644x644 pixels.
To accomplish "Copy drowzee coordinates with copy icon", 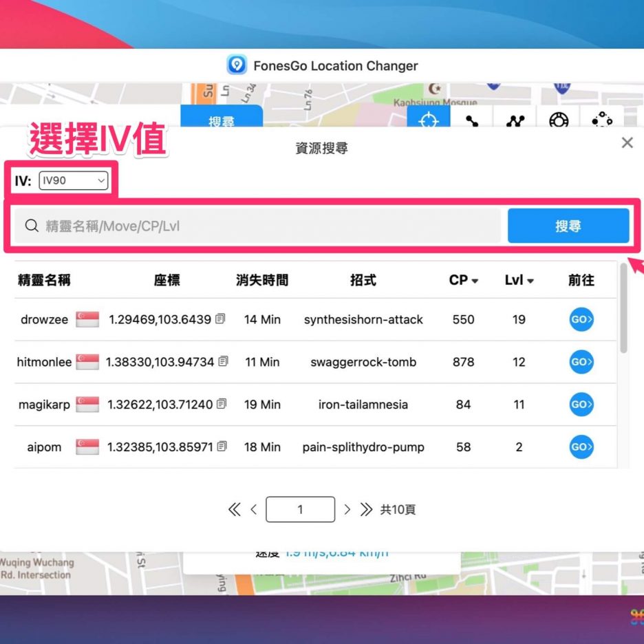I will (220, 319).
